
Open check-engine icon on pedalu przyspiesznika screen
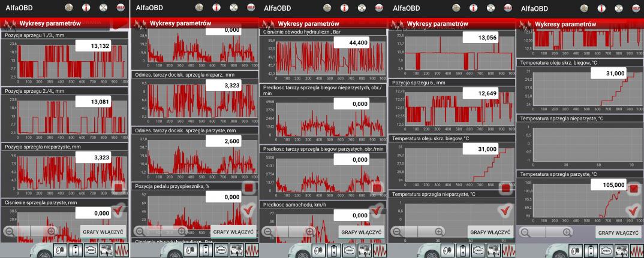(221, 250)
